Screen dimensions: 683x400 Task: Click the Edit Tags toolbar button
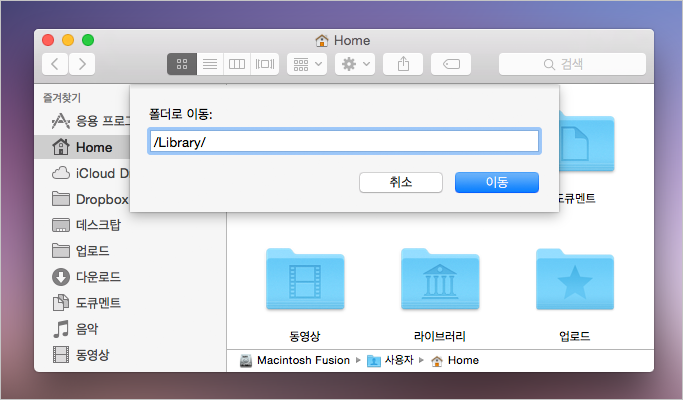(451, 64)
